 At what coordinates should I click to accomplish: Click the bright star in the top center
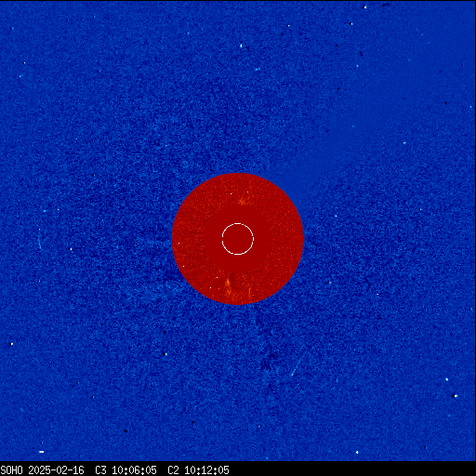coord(241,46)
